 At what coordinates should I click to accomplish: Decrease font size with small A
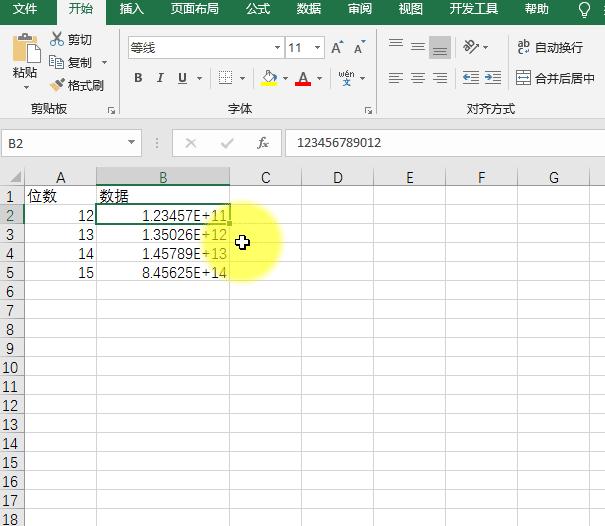(359, 47)
